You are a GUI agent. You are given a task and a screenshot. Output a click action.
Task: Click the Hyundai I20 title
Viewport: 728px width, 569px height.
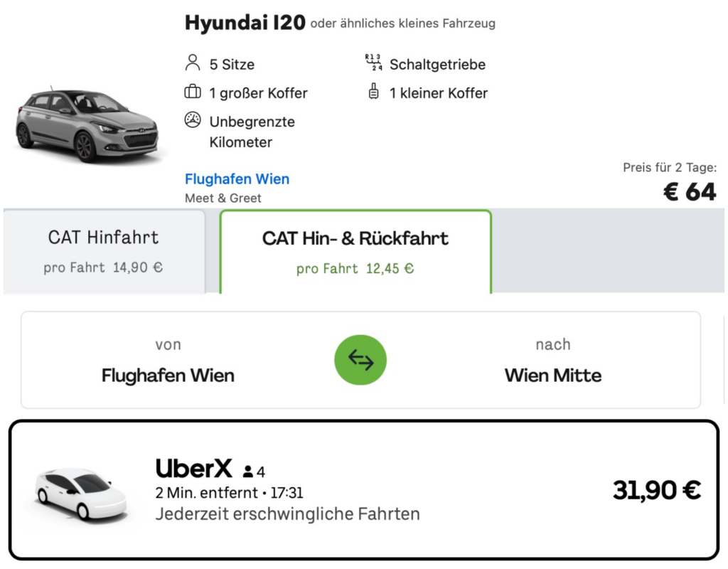(x=245, y=23)
